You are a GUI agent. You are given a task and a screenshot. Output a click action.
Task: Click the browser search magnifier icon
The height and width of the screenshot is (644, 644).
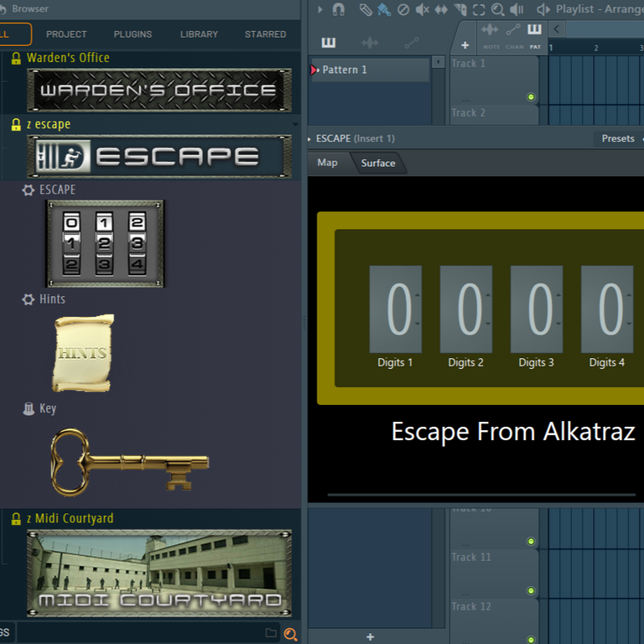290,634
